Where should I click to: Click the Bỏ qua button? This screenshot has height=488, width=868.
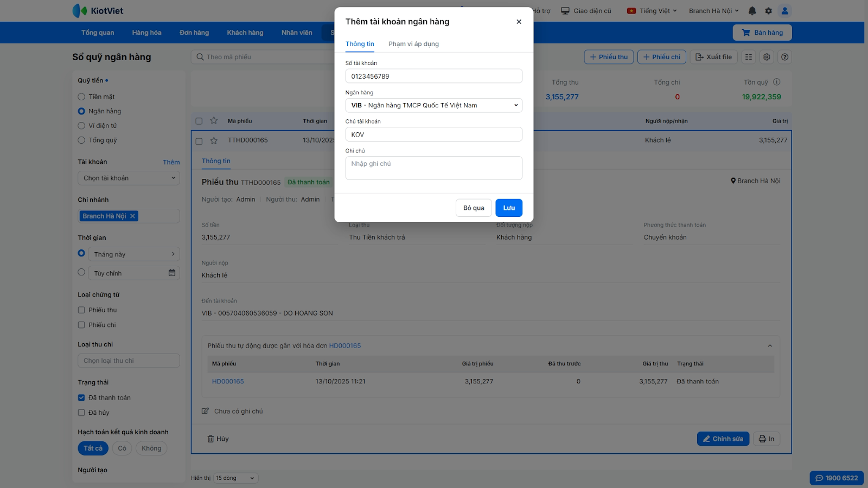tap(474, 208)
